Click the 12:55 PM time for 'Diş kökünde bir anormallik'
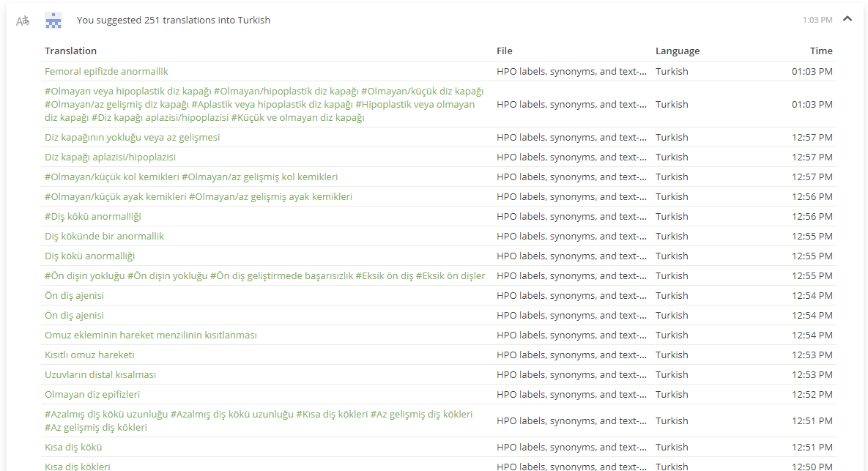Viewport: 868px width, 471px height. (812, 237)
